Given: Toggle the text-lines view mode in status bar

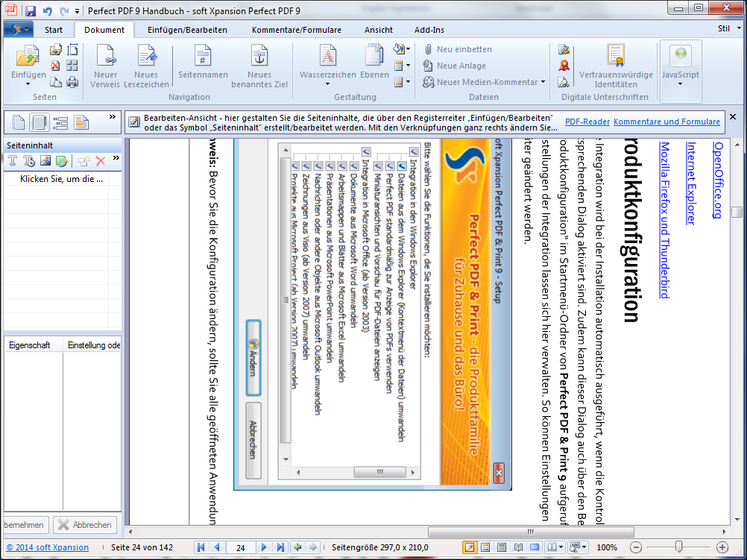Looking at the screenshot, I should [502, 547].
